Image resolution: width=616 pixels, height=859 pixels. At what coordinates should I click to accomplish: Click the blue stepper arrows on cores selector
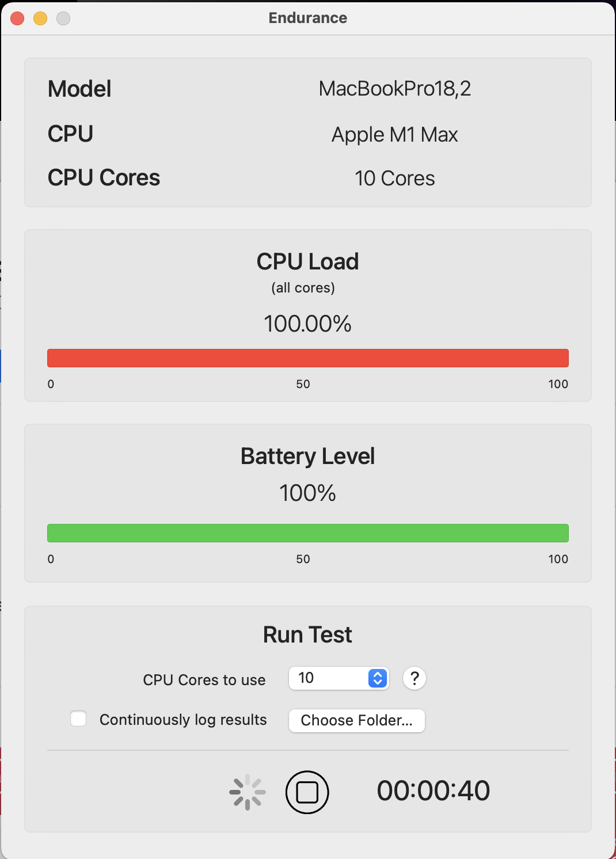tap(377, 678)
